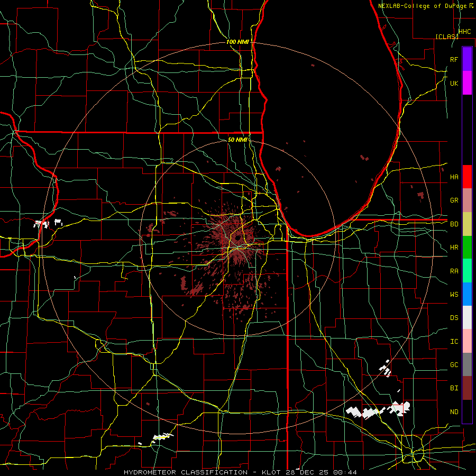The height and width of the screenshot is (476, 476).
Task: Select the GC gray legend swatch
Action: pyautogui.click(x=467, y=364)
